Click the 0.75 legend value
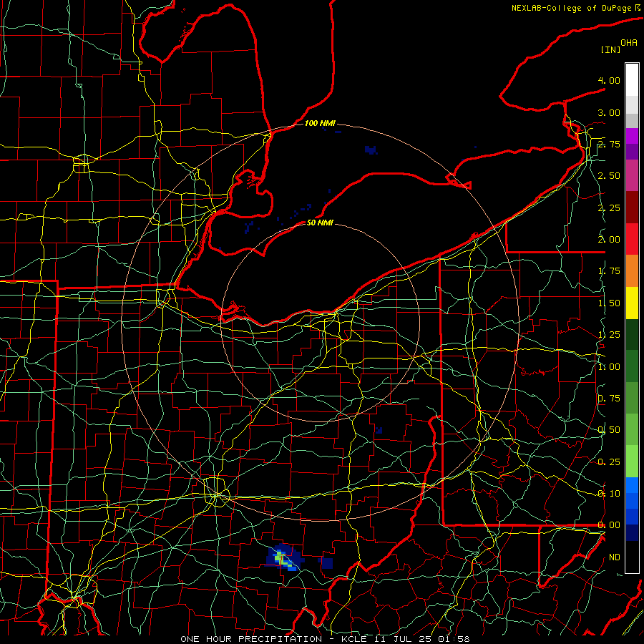This screenshot has height=644, width=644. point(609,399)
